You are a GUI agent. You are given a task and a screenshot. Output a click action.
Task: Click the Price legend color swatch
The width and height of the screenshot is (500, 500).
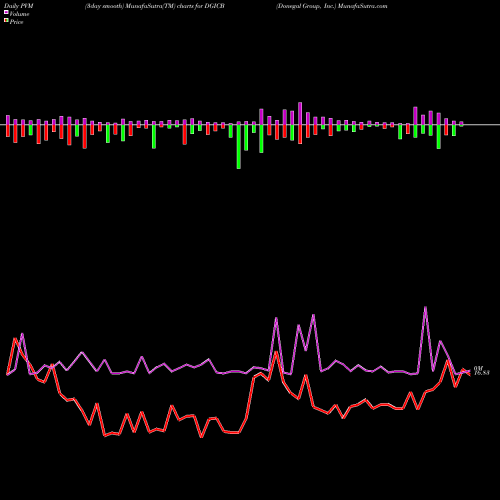(x=6, y=21)
